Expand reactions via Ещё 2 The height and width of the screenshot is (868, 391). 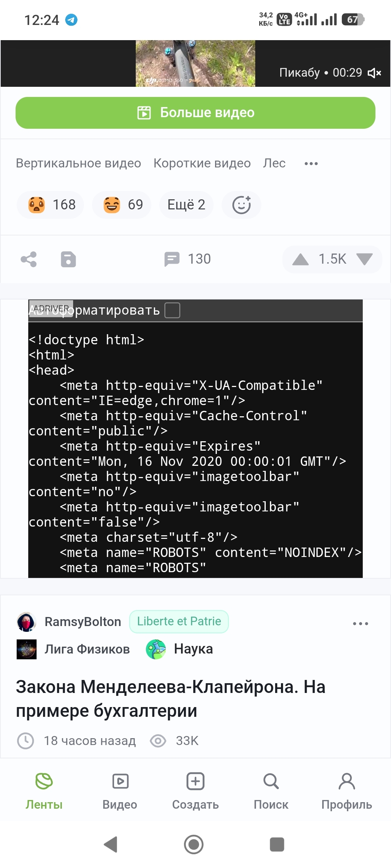(186, 205)
